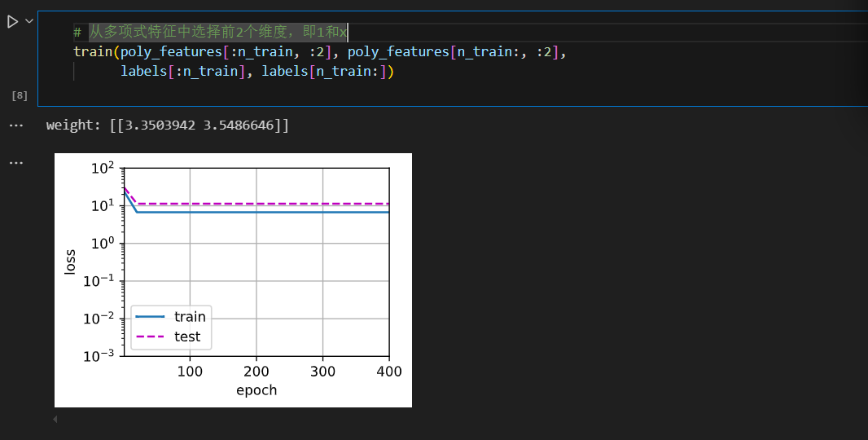This screenshot has width=868, height=440.
Task: Run the notebook cell with play icon
Action: coord(12,22)
